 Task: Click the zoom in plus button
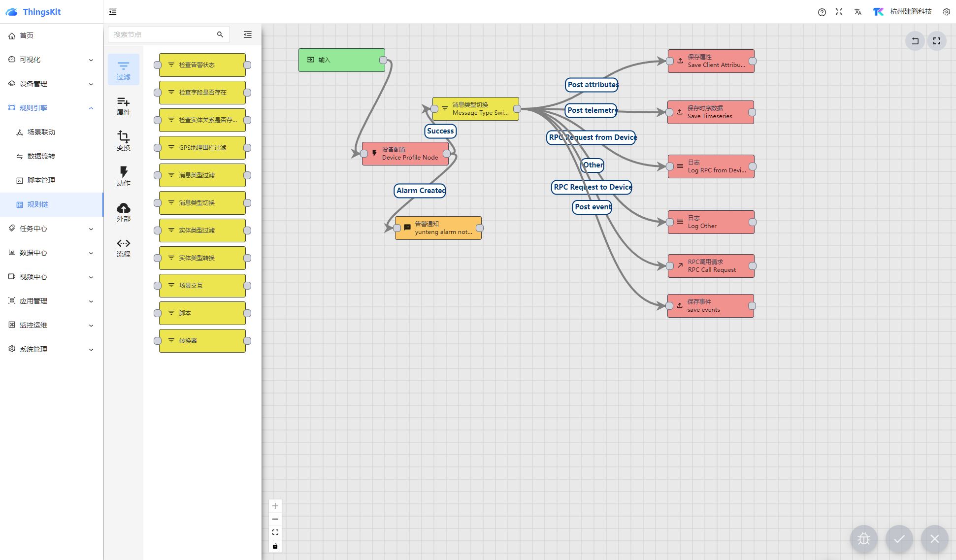tap(275, 506)
